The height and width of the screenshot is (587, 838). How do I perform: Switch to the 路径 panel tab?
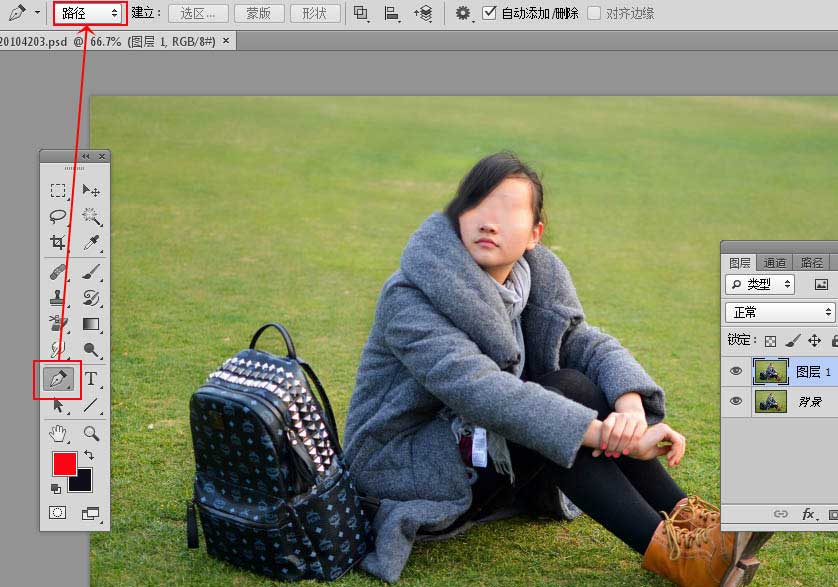(x=812, y=262)
